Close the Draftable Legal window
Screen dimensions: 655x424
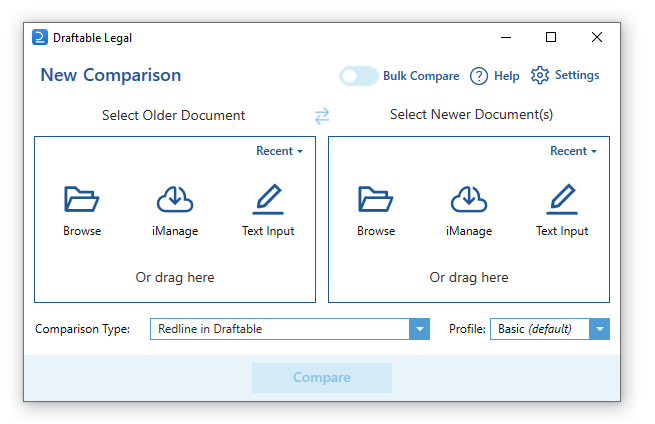coord(597,38)
